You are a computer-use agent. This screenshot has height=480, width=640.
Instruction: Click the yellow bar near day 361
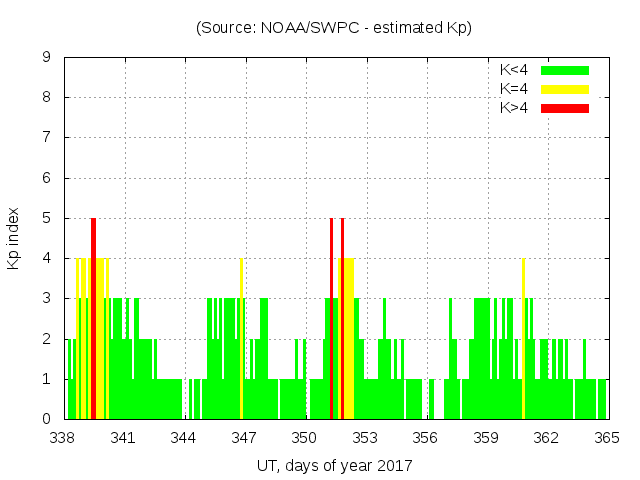(523, 340)
